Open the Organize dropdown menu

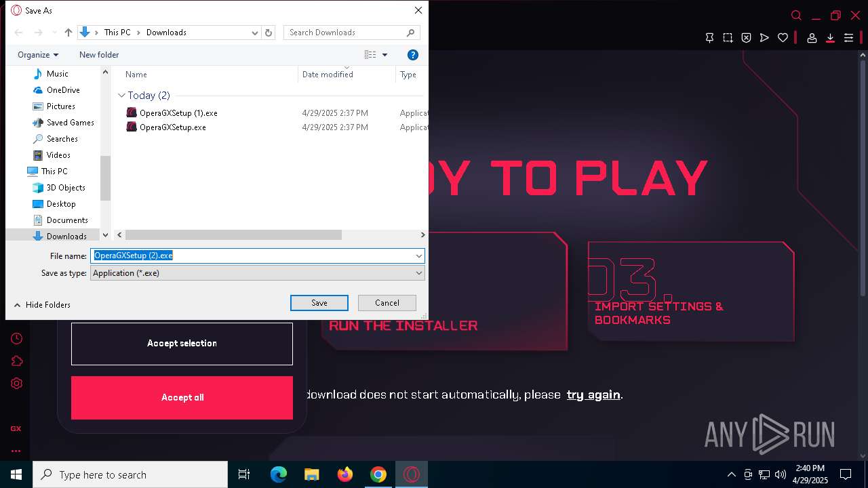pyautogui.click(x=38, y=55)
